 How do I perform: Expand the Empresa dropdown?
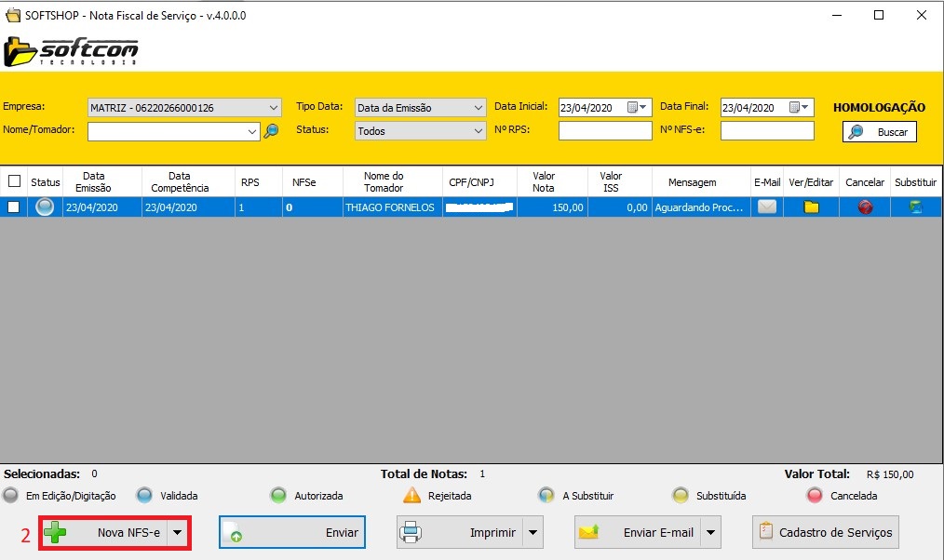[x=273, y=108]
